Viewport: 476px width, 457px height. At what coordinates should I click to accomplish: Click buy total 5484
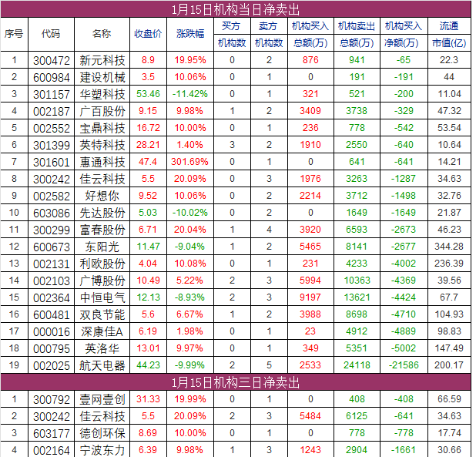click(310, 416)
